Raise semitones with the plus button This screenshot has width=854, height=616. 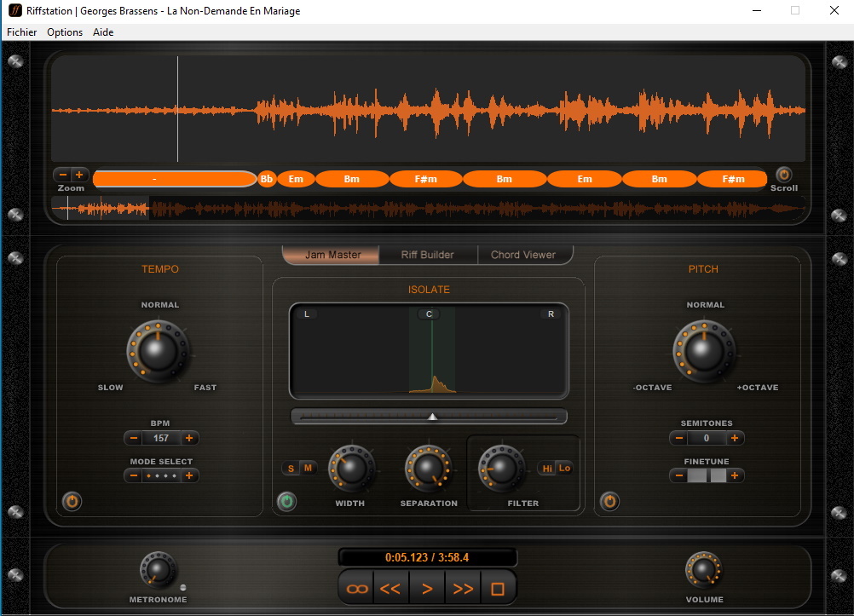pos(735,438)
